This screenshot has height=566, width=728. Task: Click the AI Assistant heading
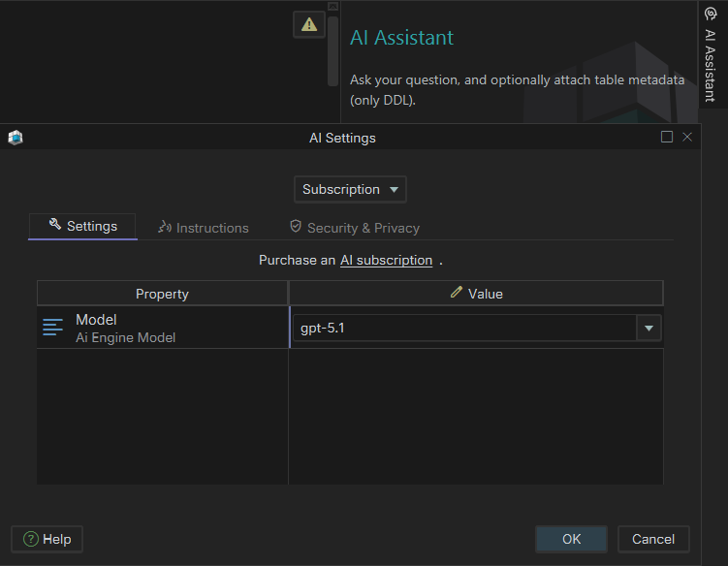click(x=401, y=38)
